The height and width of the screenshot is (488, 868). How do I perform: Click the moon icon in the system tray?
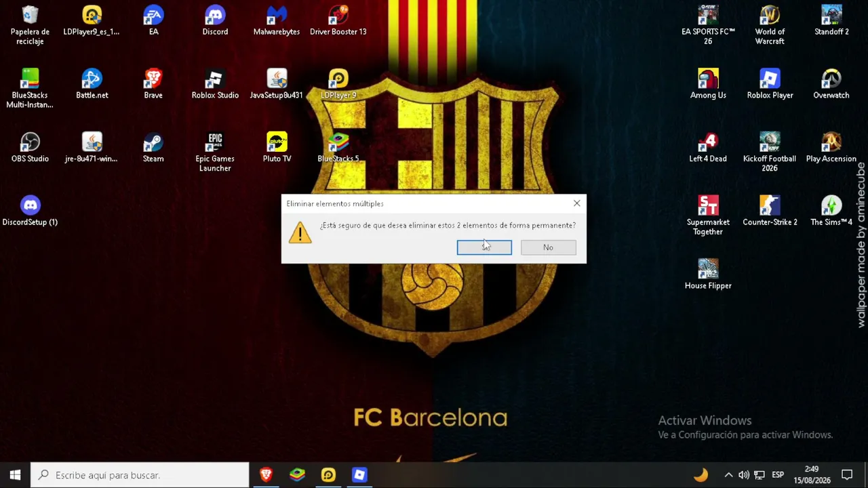coord(701,475)
